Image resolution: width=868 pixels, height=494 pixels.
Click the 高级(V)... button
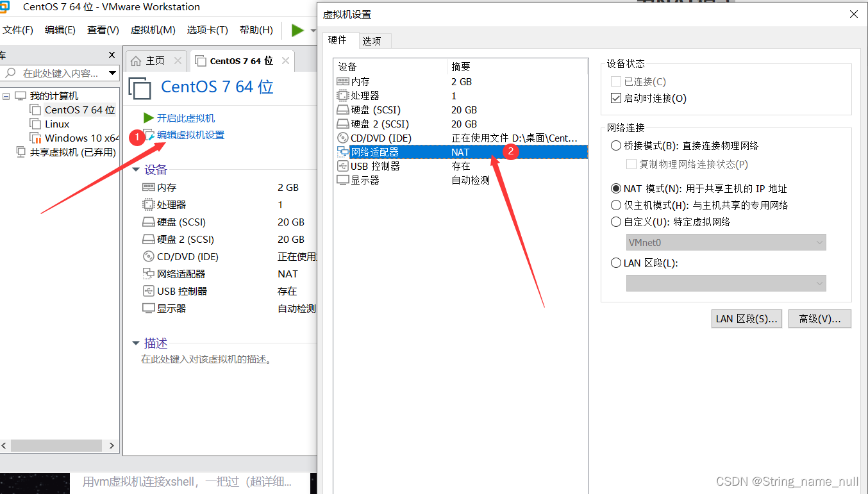pyautogui.click(x=820, y=318)
